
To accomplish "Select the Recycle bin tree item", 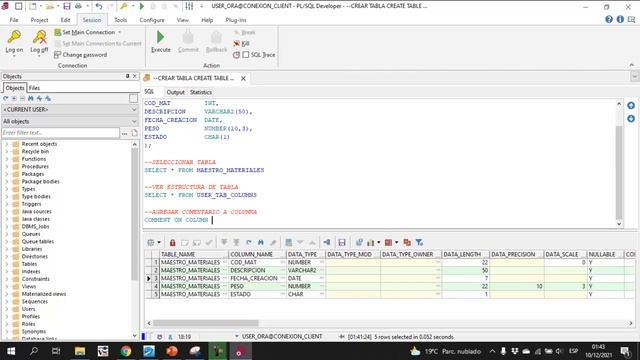I will tap(35, 151).
